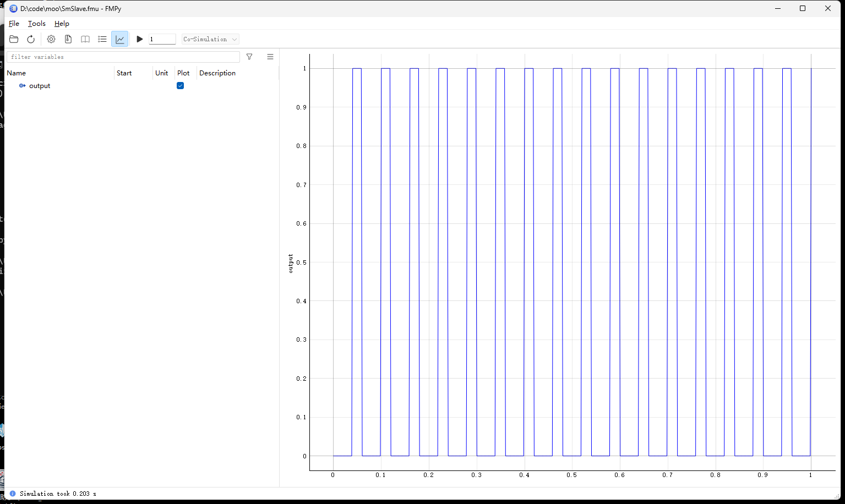Open an FMU with the folder icon

14,39
